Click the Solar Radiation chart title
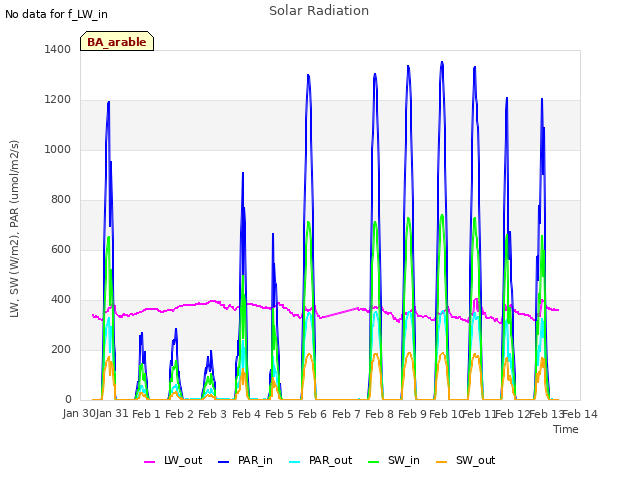Screen dimensions: 640x480 pos(319,11)
